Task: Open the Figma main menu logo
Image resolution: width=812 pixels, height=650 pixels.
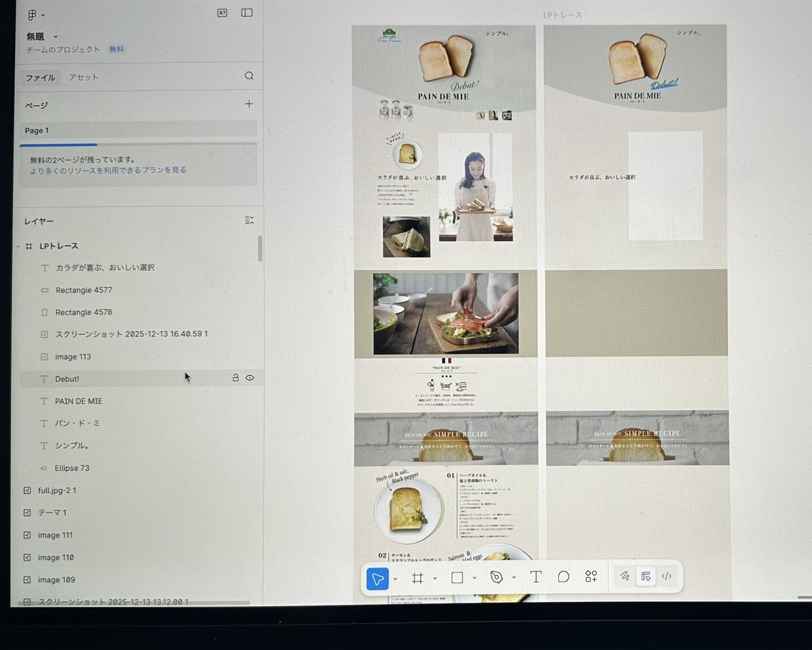Action: click(32, 14)
